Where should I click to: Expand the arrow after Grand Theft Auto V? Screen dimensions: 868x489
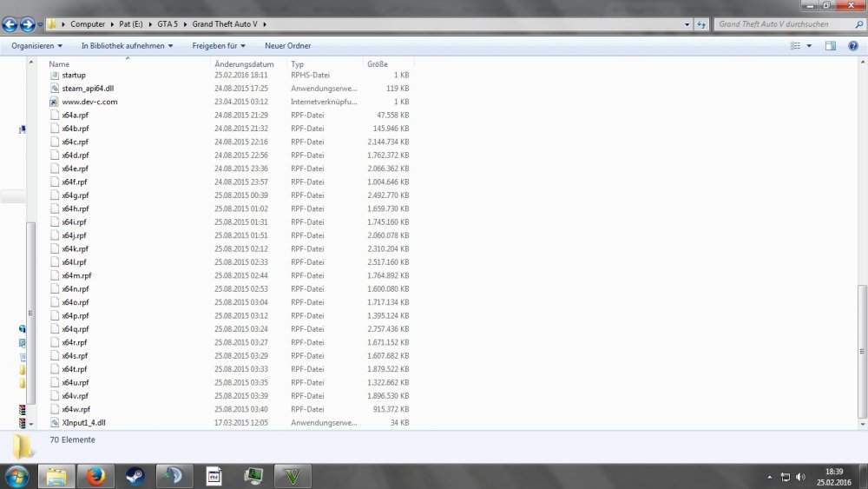coord(265,24)
